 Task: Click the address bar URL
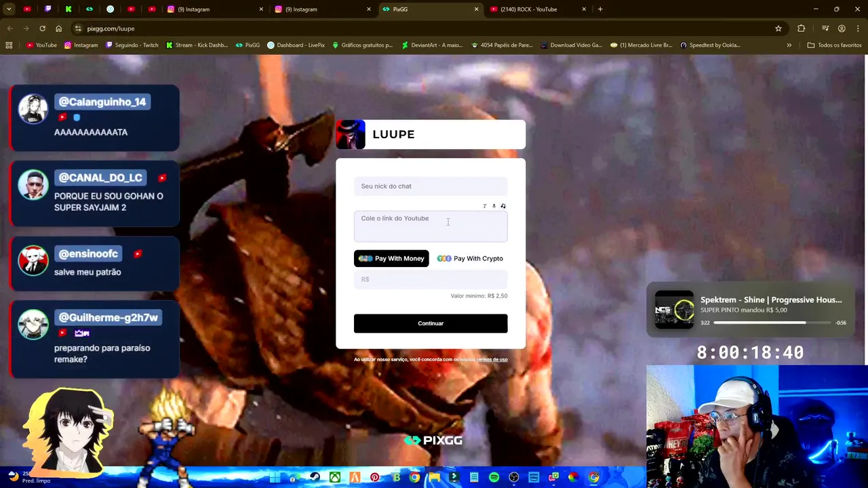pos(111,28)
